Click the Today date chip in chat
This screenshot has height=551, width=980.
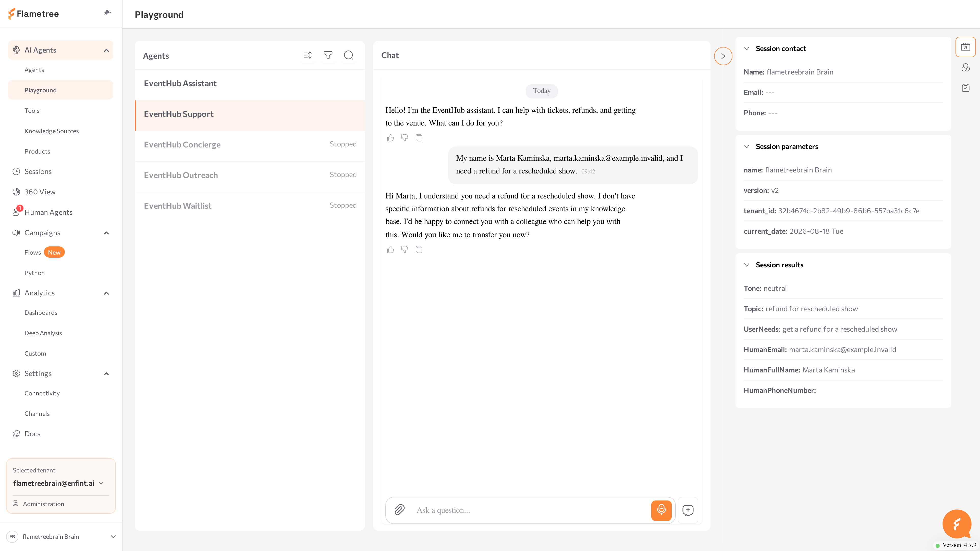(541, 91)
